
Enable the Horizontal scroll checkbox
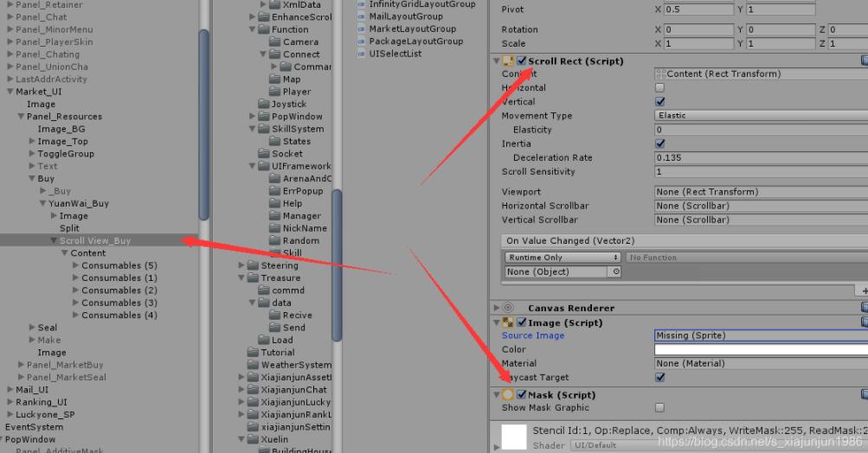tap(659, 87)
